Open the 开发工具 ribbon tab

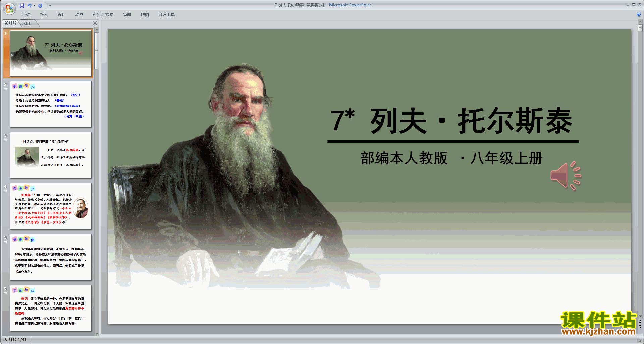[x=166, y=15]
